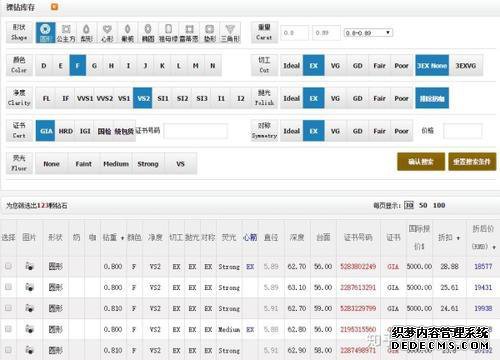The height and width of the screenshot is (360, 500).
Task: Open the carat range dropdown 0.8-0.89
Action: click(x=368, y=33)
